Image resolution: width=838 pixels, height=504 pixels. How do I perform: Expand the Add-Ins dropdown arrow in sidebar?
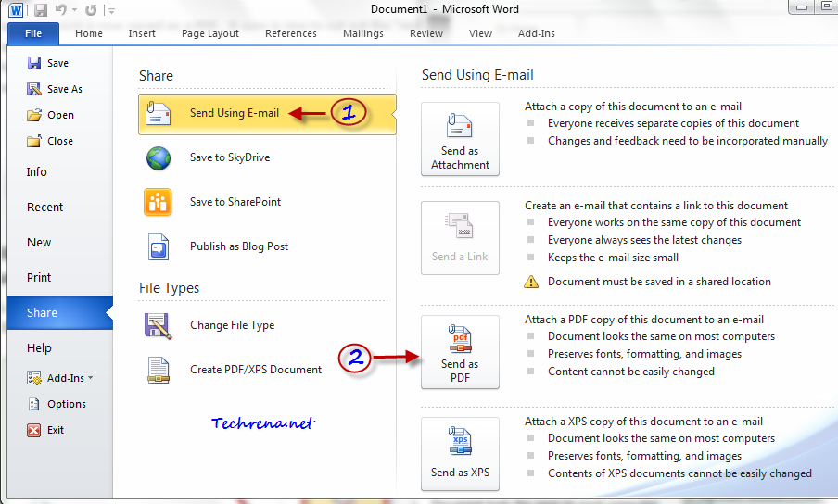pyautogui.click(x=90, y=377)
